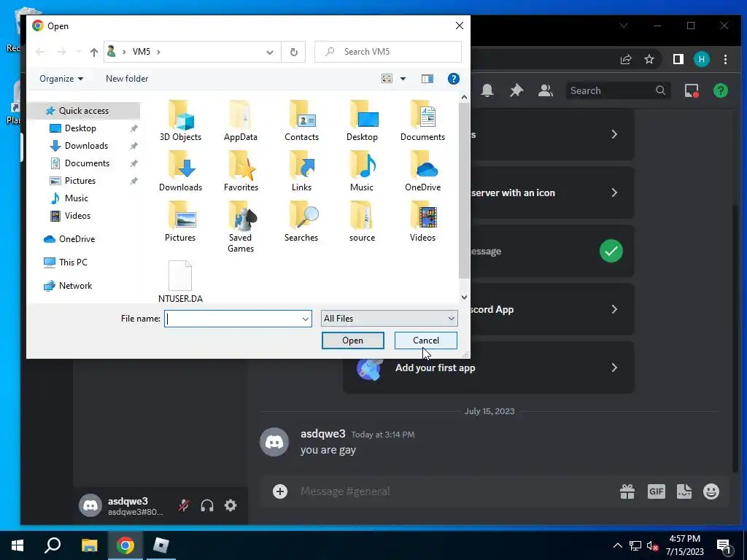747x560 pixels.
Task: Open the 3D Objects folder
Action: click(180, 121)
